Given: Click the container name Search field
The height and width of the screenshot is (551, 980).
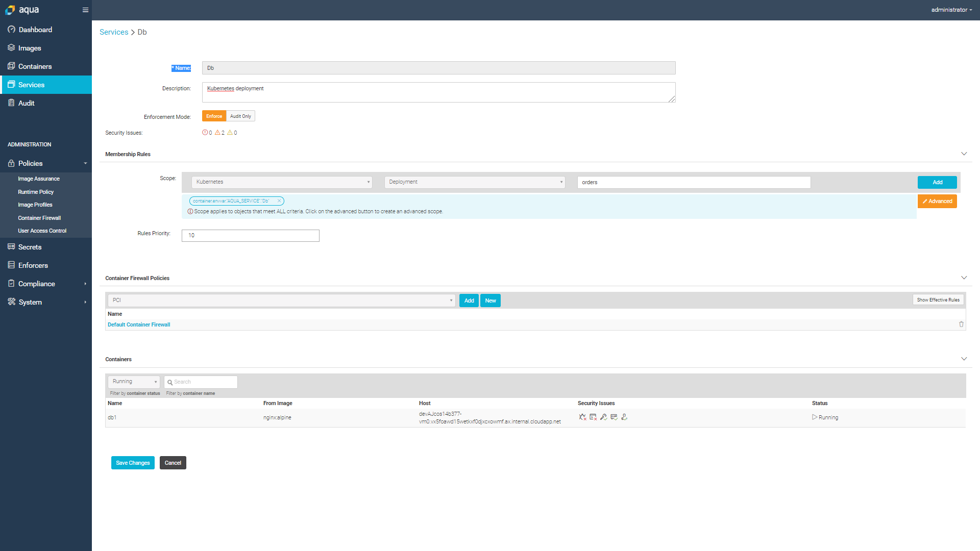Looking at the screenshot, I should click(201, 382).
